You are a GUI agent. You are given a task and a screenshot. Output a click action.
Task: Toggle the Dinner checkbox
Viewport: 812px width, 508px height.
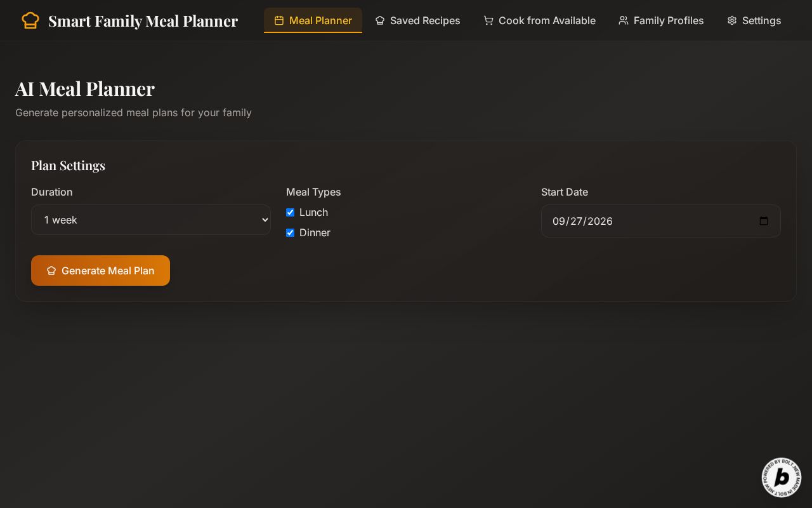[x=290, y=232]
